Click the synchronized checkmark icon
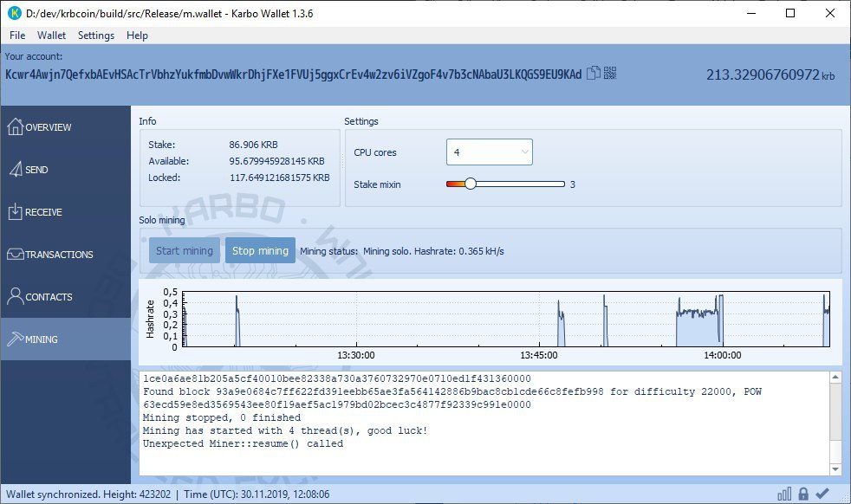This screenshot has height=504, width=851. [822, 494]
